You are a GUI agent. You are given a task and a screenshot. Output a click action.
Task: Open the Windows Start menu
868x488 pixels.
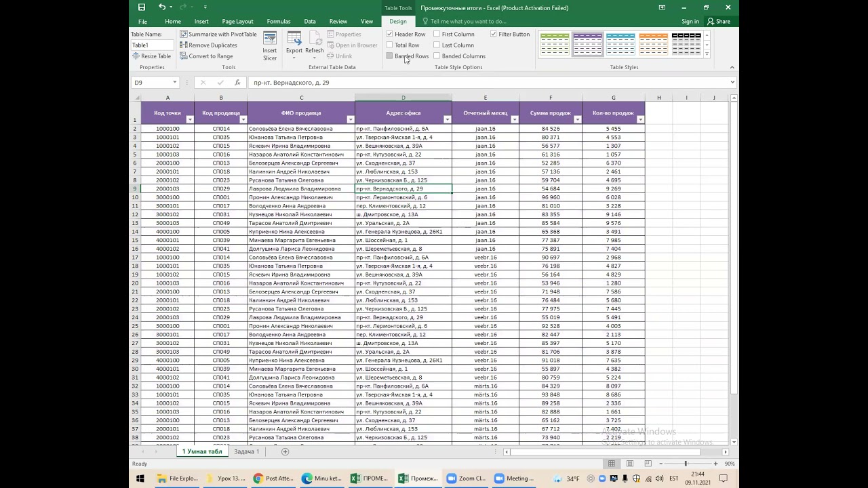pyautogui.click(x=140, y=479)
